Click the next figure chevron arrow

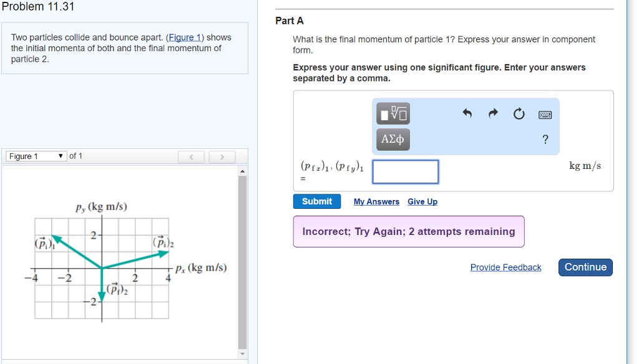click(222, 156)
